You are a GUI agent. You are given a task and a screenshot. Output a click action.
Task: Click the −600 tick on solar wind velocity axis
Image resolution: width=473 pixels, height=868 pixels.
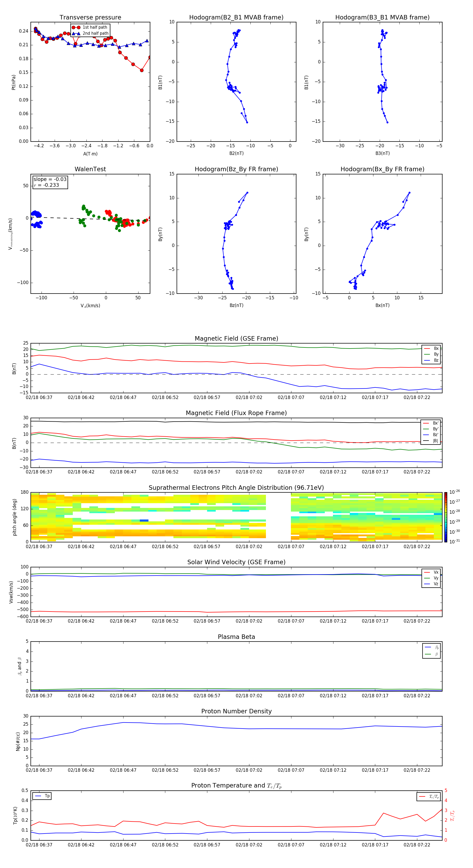(x=23, y=617)
